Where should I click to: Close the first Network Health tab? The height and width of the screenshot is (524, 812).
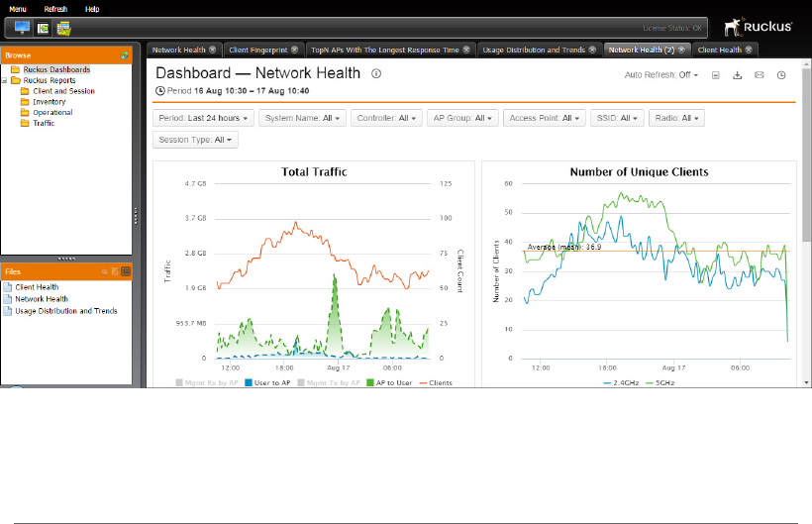212,50
